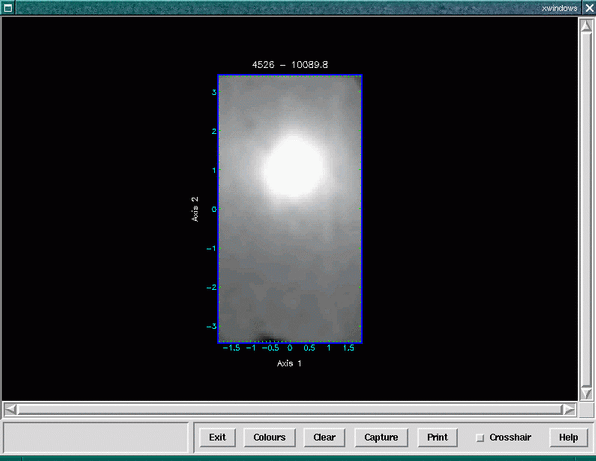Image resolution: width=596 pixels, height=461 pixels.
Task: Click the vertical scrollbar track
Action: tap(586, 209)
